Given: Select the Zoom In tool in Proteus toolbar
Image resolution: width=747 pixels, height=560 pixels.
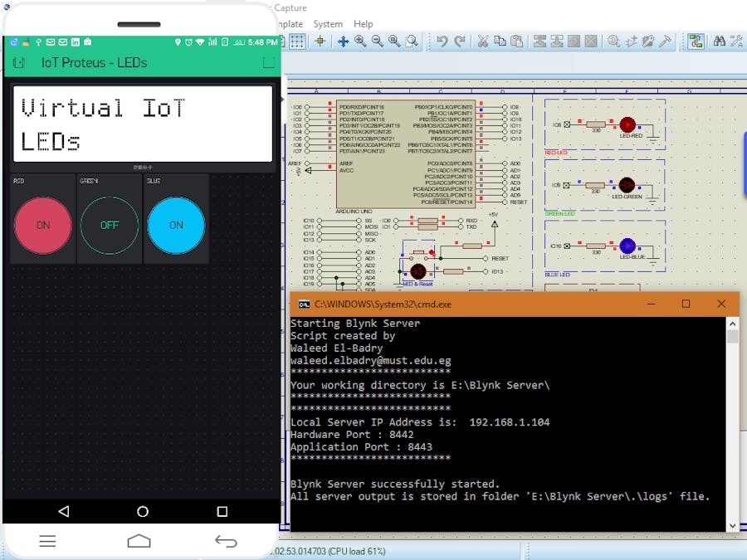Looking at the screenshot, I should point(359,41).
